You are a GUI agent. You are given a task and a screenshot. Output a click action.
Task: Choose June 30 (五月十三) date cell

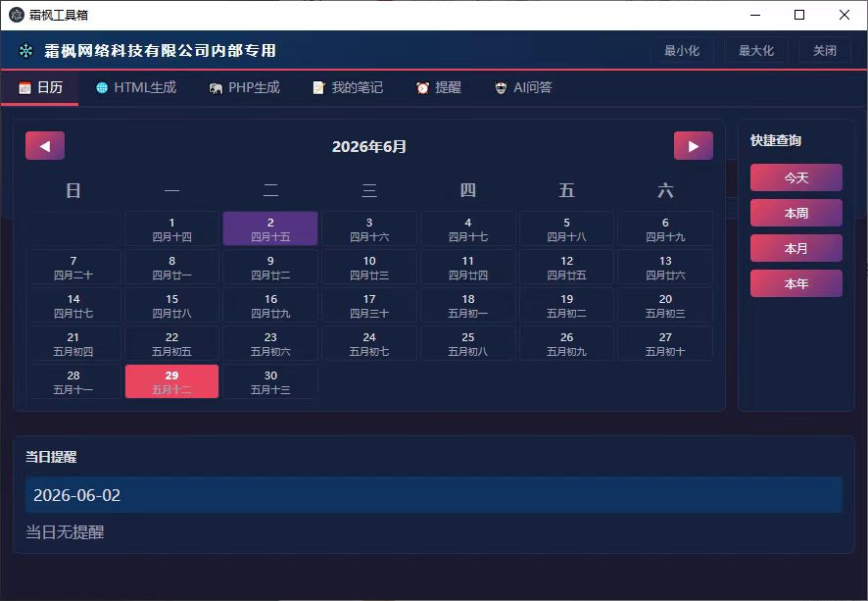click(270, 381)
